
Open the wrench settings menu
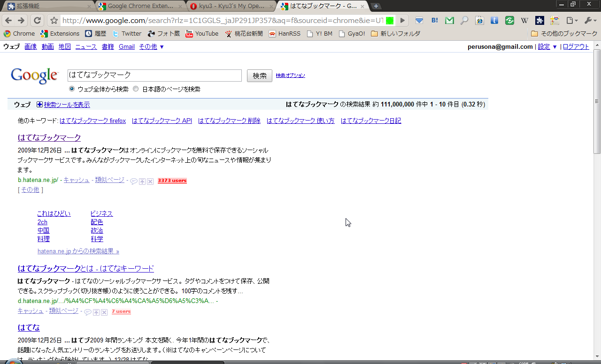click(589, 21)
